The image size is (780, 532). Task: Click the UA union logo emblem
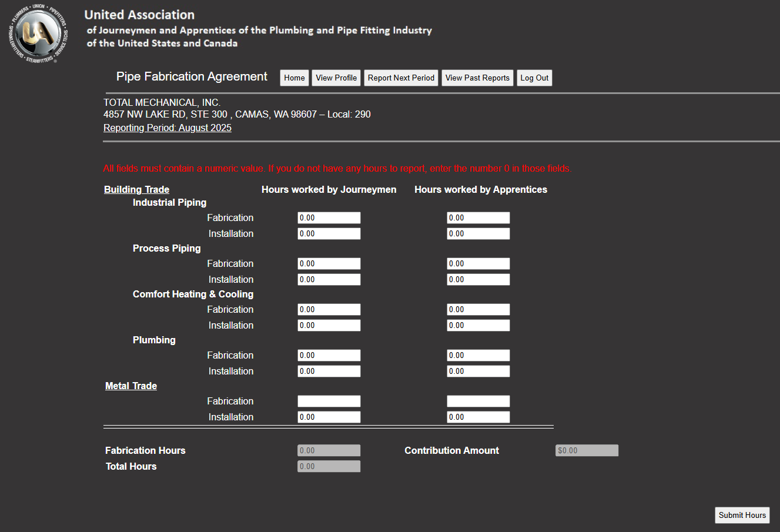pyautogui.click(x=38, y=34)
